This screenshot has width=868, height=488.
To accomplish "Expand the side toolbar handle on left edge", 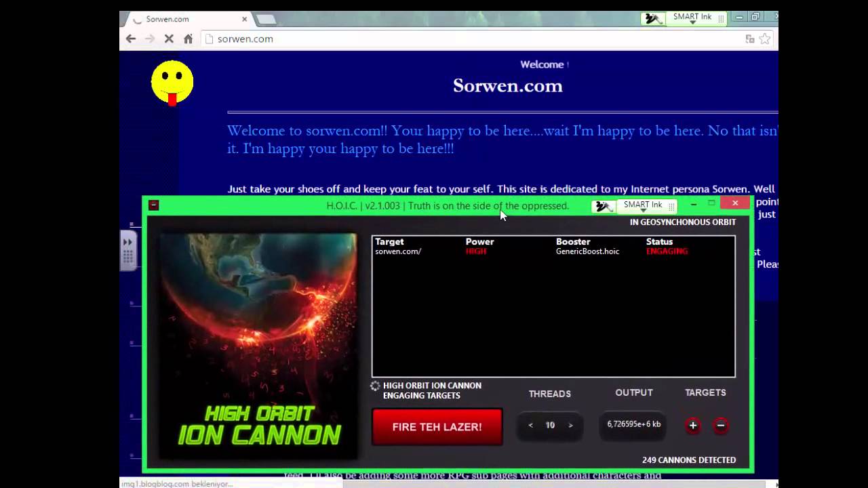I will click(128, 251).
